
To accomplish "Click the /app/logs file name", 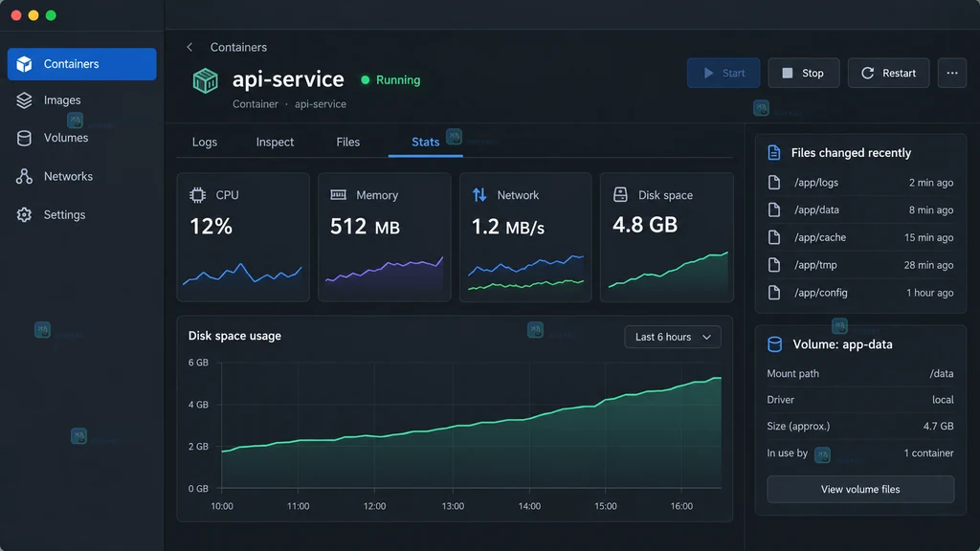I will 816,183.
